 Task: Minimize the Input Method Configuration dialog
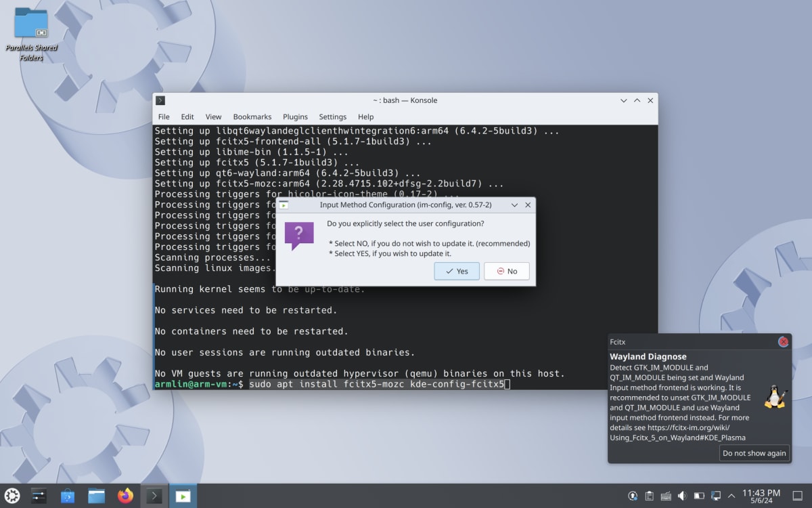[514, 205]
